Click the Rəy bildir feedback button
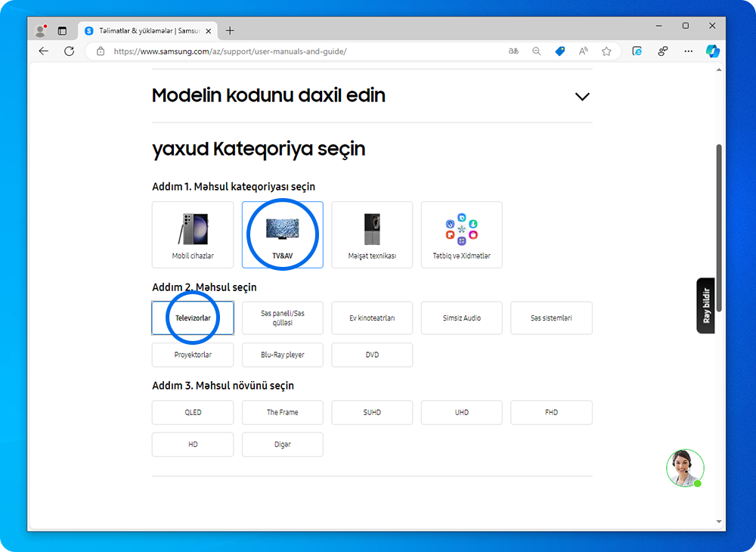Screen dimensions: 756x552 tap(706, 305)
